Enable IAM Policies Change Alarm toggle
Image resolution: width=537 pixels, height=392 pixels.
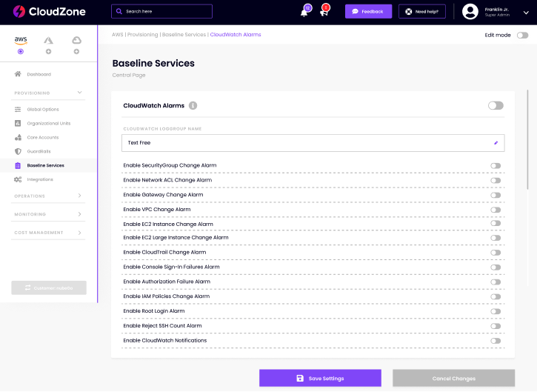pyautogui.click(x=496, y=297)
